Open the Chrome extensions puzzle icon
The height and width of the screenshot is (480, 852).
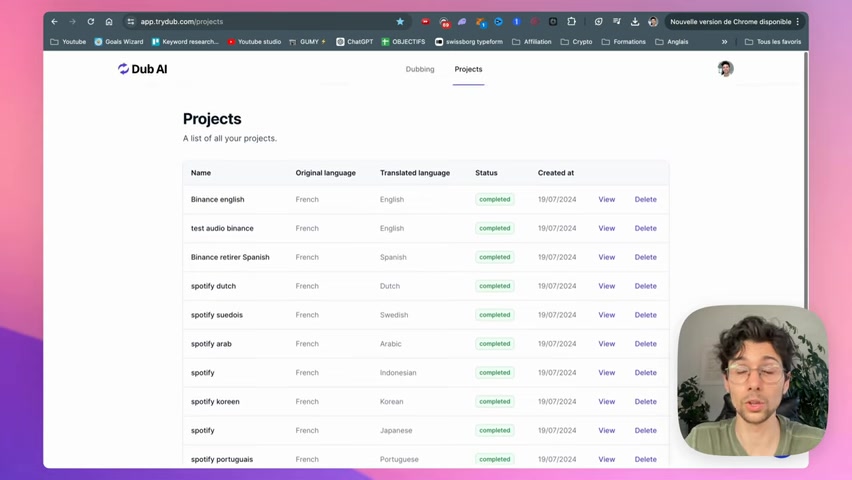(571, 22)
